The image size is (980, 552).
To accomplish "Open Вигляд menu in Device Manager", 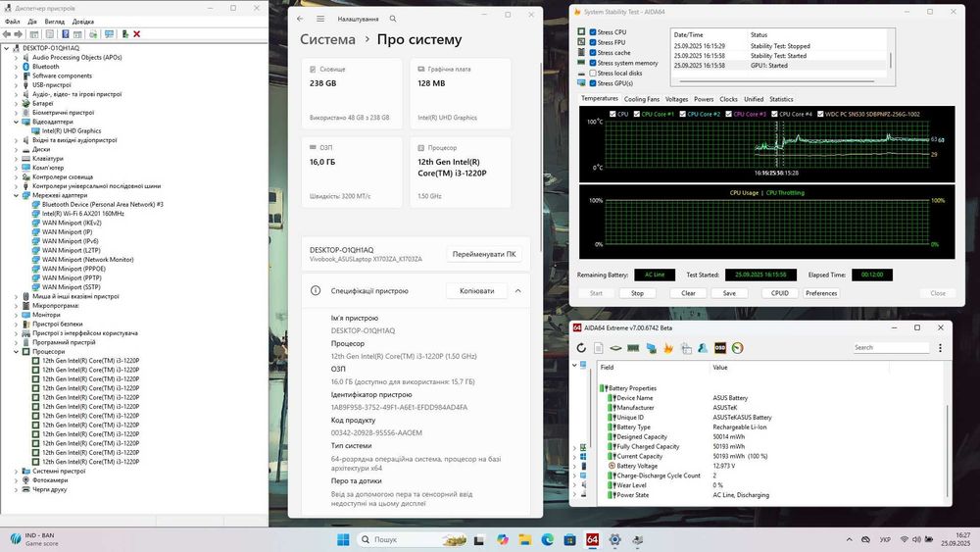I will point(54,22).
